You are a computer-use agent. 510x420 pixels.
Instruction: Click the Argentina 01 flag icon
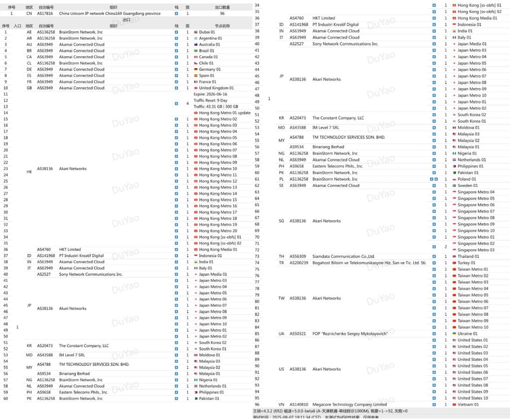click(196, 38)
